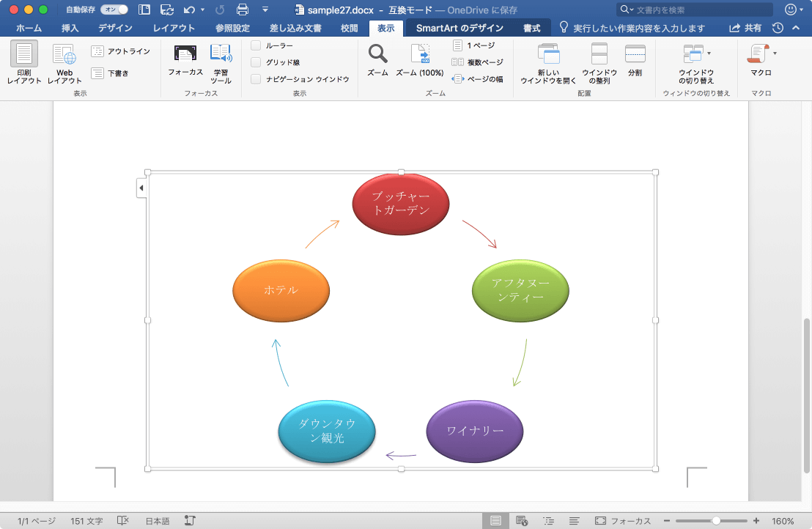Open the Layout tab
812x529 pixels.
coord(174,28)
